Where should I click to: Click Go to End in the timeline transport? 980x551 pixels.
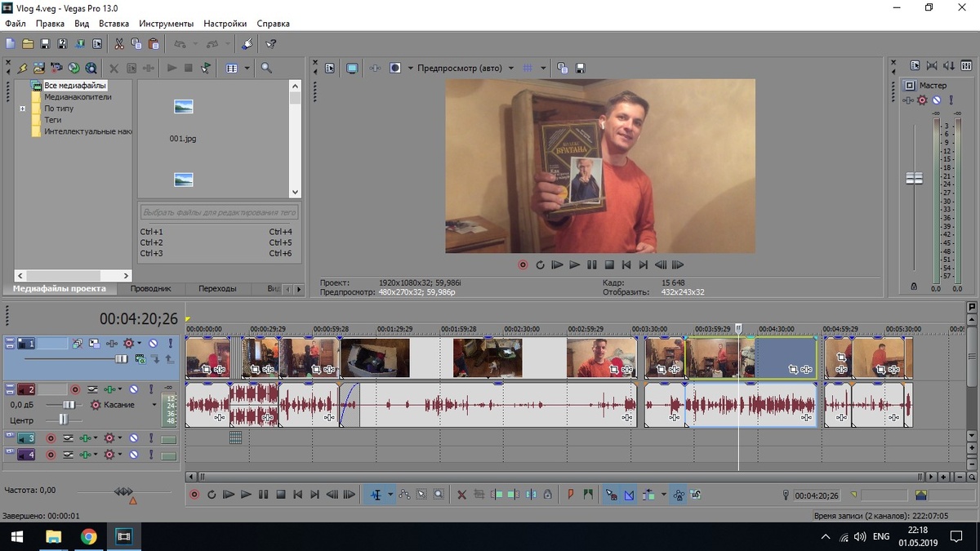314,495
